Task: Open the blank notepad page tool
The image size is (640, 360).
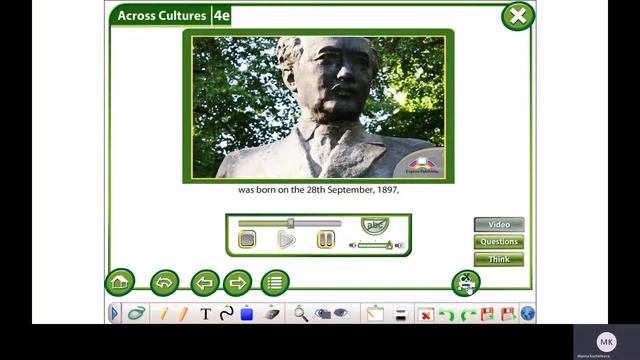Action: click(375, 313)
